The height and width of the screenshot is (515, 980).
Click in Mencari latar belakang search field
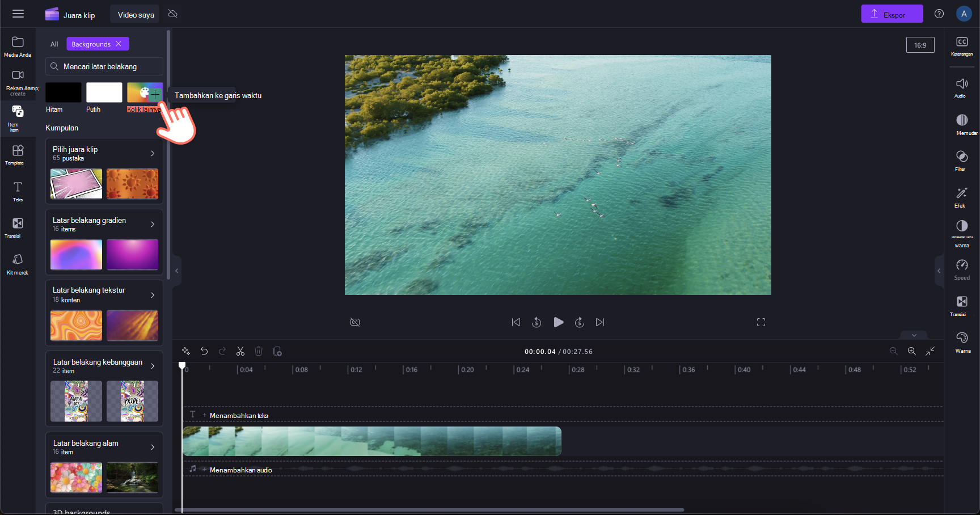point(104,66)
